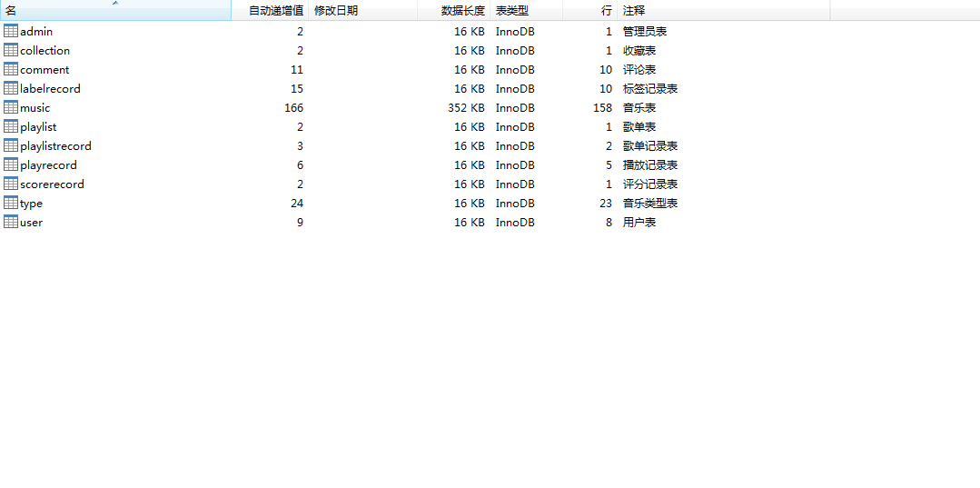Click the user table icon
This screenshot has width=980, height=488.
click(11, 222)
